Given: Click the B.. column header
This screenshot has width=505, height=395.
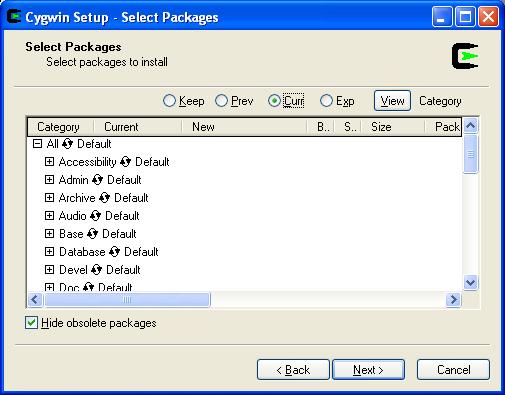Looking at the screenshot, I should 321,127.
